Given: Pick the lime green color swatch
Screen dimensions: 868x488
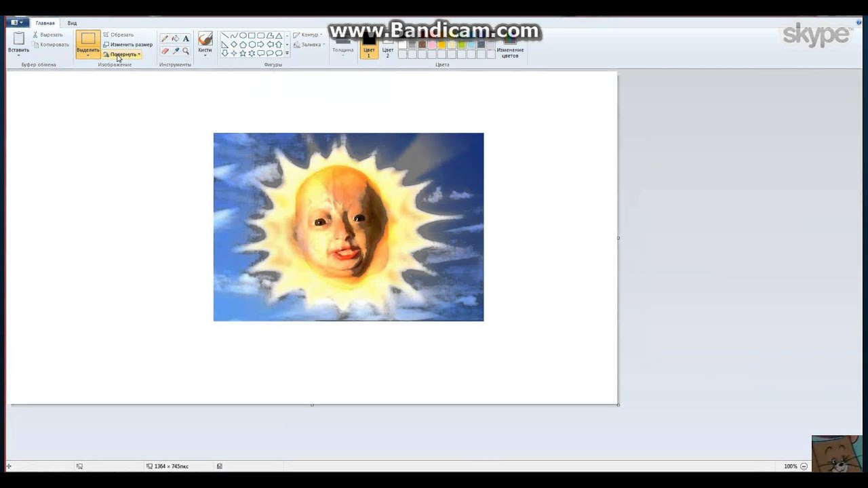Looking at the screenshot, I should point(461,45).
